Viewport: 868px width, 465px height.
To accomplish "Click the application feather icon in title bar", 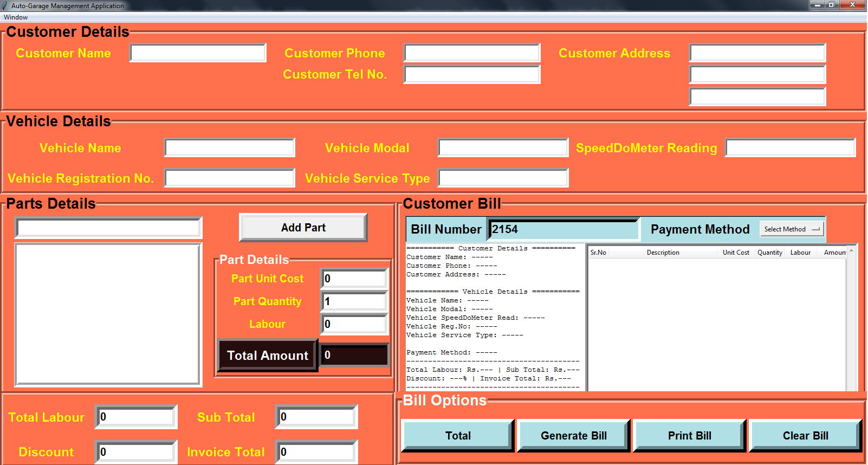I will tap(5, 5).
